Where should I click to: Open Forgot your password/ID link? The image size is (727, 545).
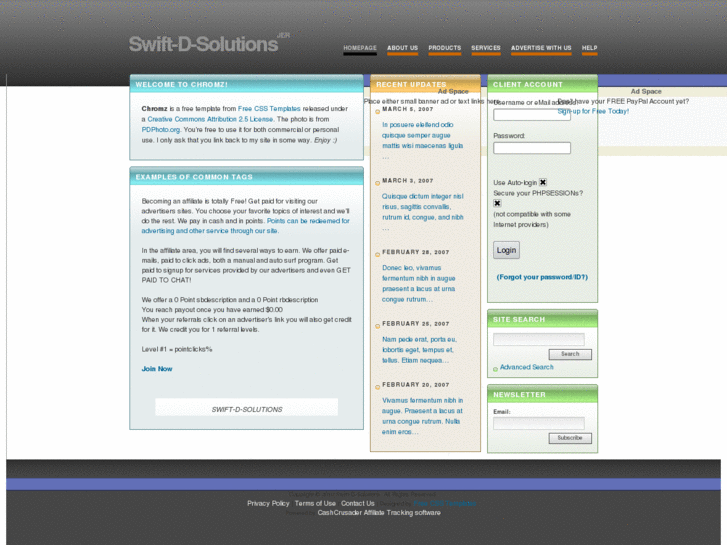coord(542,277)
